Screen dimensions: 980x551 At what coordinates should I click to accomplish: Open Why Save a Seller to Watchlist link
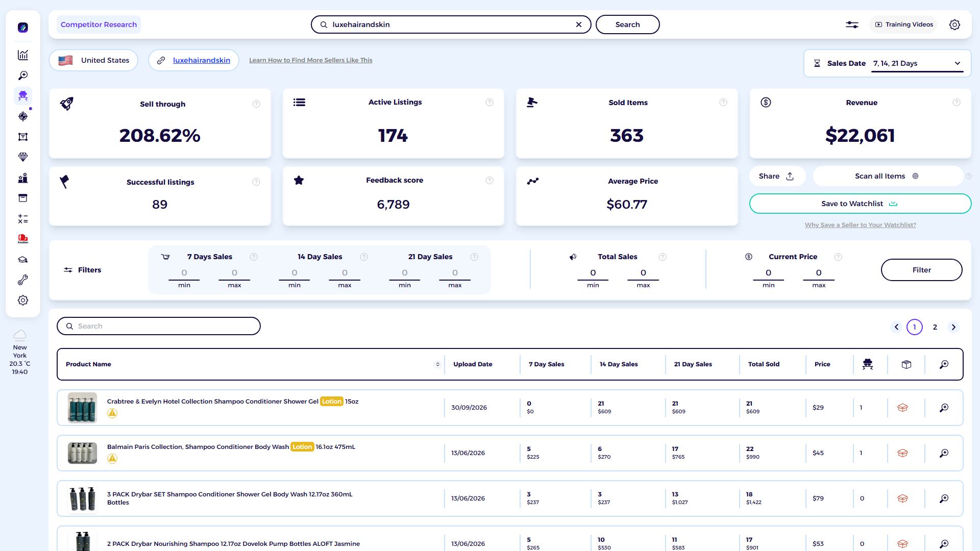click(861, 225)
